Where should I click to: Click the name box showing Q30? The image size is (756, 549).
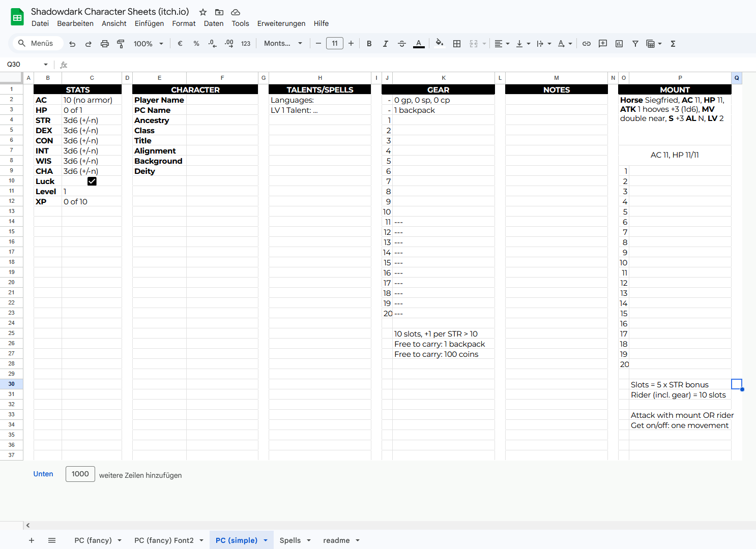pos(23,65)
